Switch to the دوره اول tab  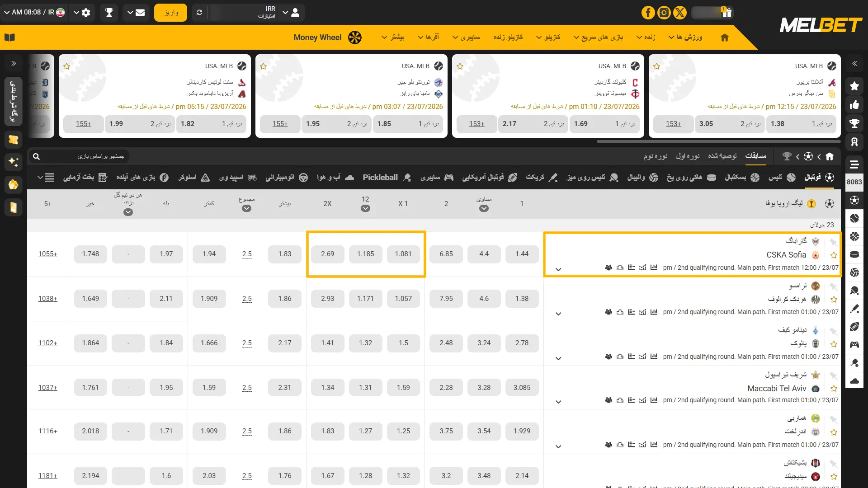(688, 156)
